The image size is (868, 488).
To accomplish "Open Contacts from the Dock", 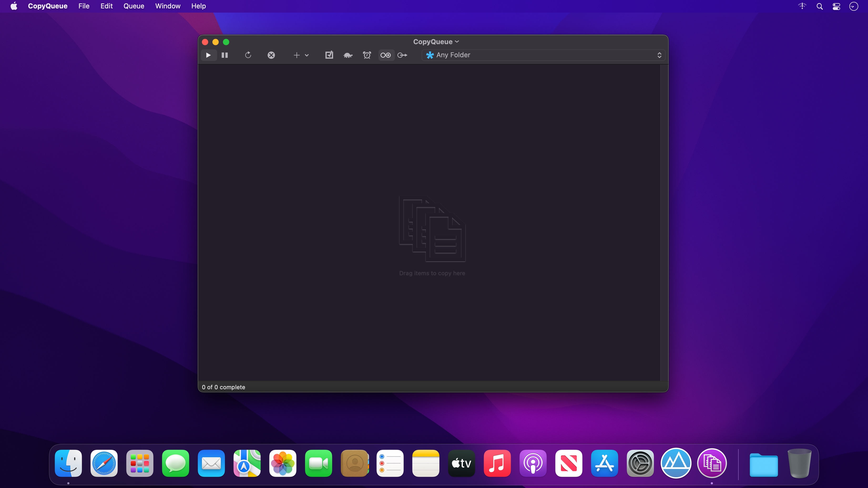I will (x=354, y=463).
